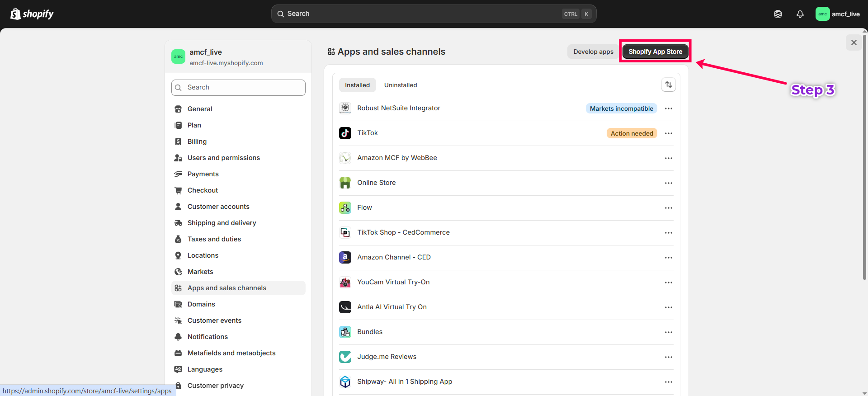
Task: Click the Shopify logo
Action: pos(32,14)
